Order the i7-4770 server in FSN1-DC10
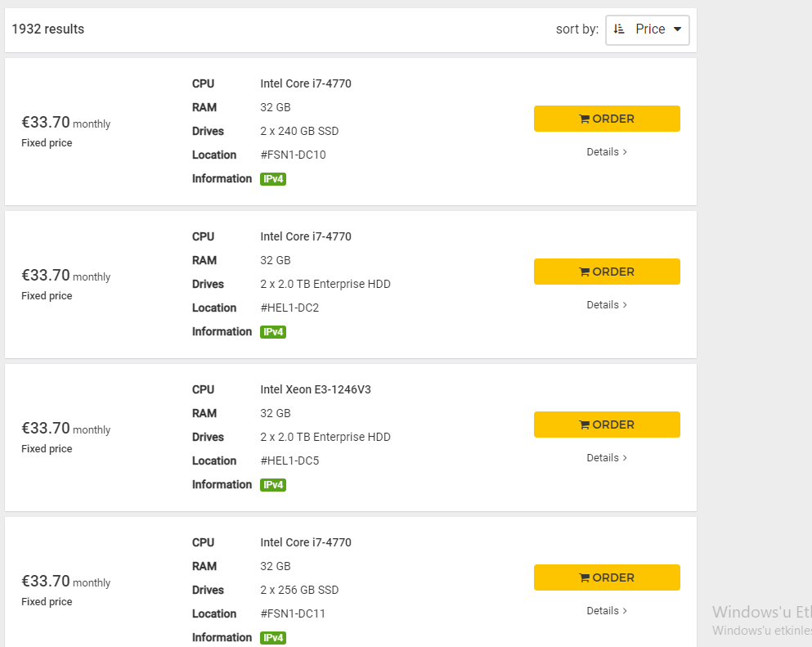The image size is (812, 647). pyautogui.click(x=607, y=119)
